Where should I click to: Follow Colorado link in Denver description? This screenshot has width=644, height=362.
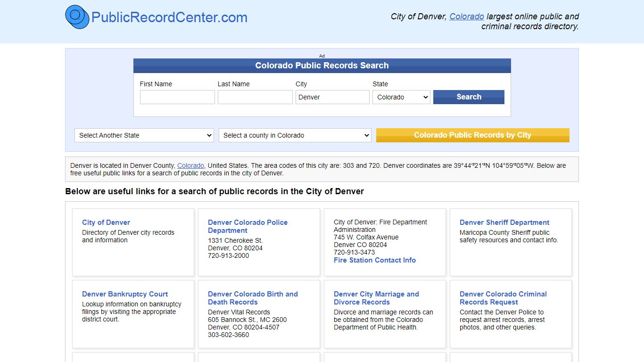pos(190,165)
